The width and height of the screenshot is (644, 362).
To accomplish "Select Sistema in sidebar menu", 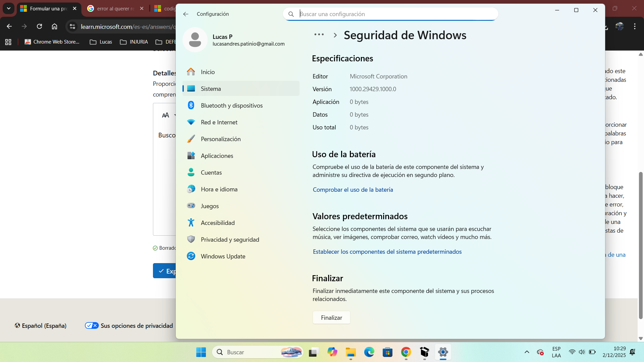I will click(x=211, y=89).
